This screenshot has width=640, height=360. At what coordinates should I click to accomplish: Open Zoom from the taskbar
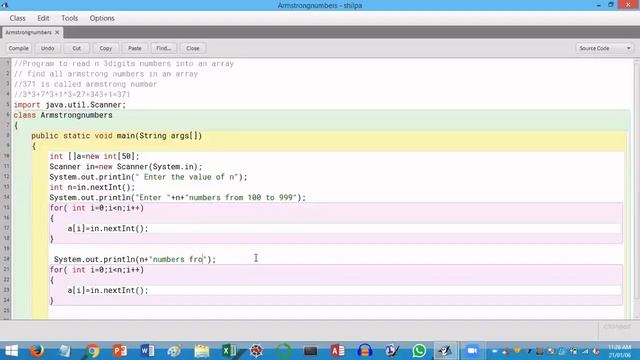pos(472,351)
